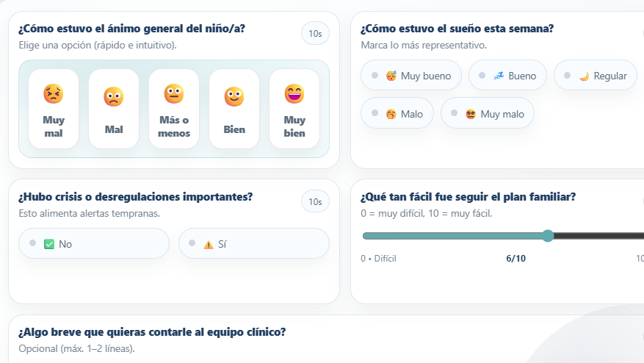Image resolution: width=644 pixels, height=363 pixels.
Task: Click the '¿Algo breve que quieras contarle?' question heading
Action: (152, 332)
